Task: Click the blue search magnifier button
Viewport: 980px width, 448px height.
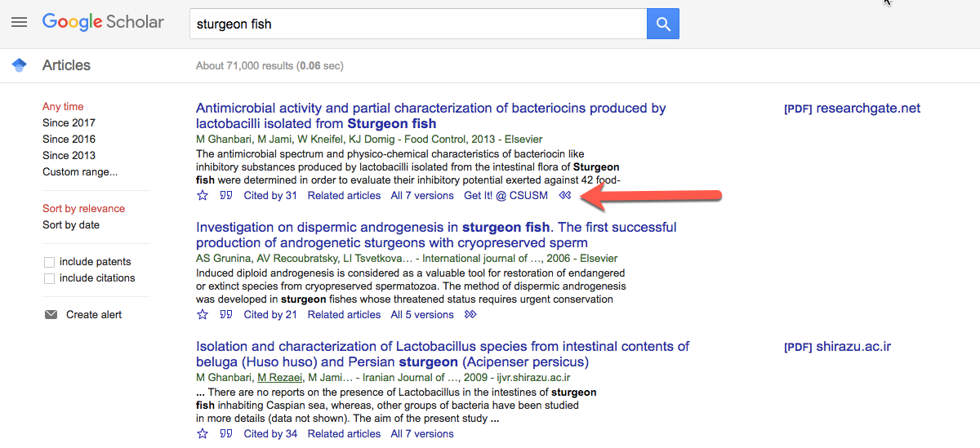Action: (x=663, y=24)
